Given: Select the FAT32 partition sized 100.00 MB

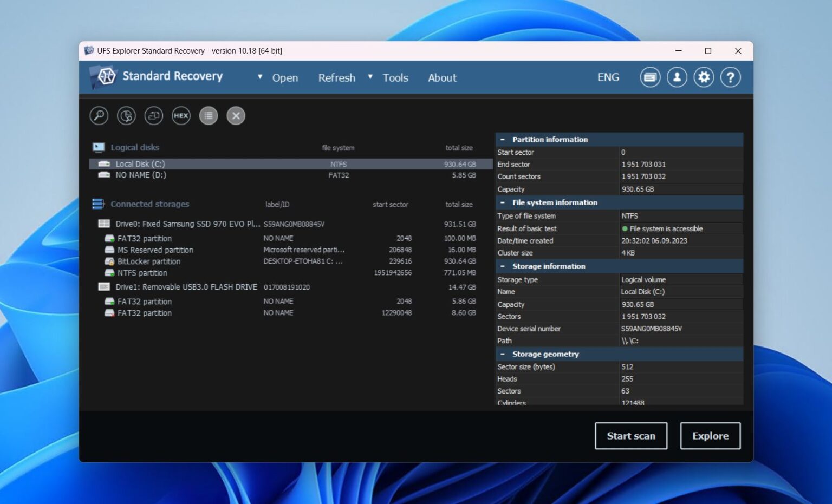Looking at the screenshot, I should (x=291, y=238).
